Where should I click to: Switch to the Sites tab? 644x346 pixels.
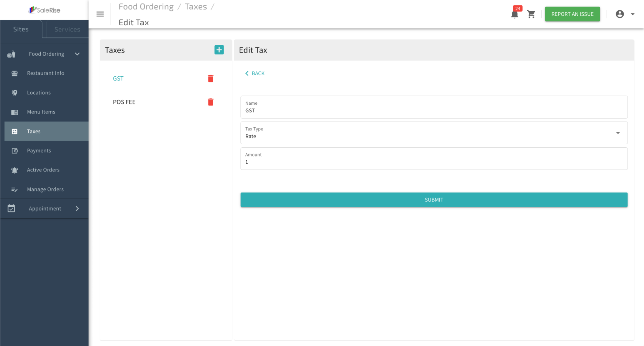click(x=21, y=30)
